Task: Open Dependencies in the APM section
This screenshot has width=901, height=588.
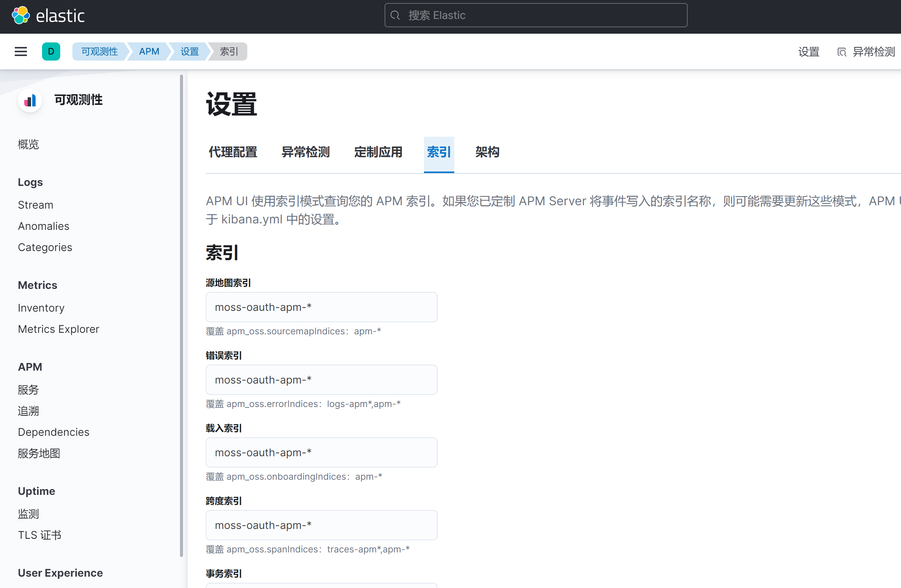Action: 53,432
